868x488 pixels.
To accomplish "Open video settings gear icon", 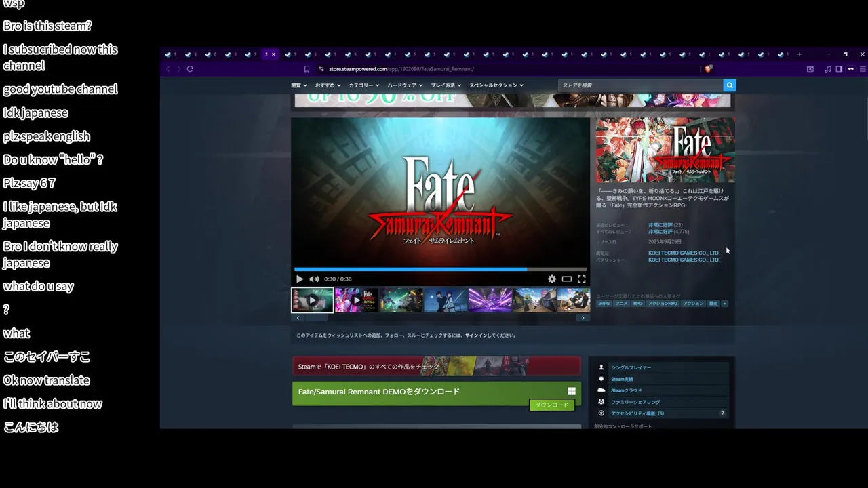I will point(552,279).
